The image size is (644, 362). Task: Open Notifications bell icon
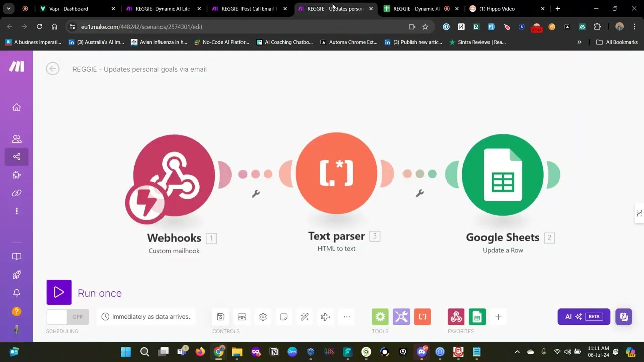pos(17,293)
